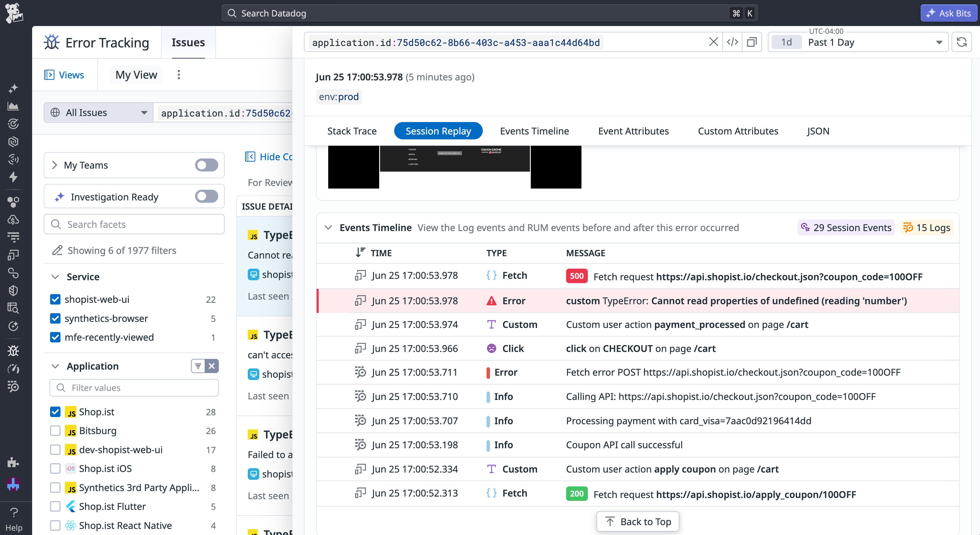Open the Dashboards chart icon in sidebar
This screenshot has height=535, width=980.
(x=13, y=106)
